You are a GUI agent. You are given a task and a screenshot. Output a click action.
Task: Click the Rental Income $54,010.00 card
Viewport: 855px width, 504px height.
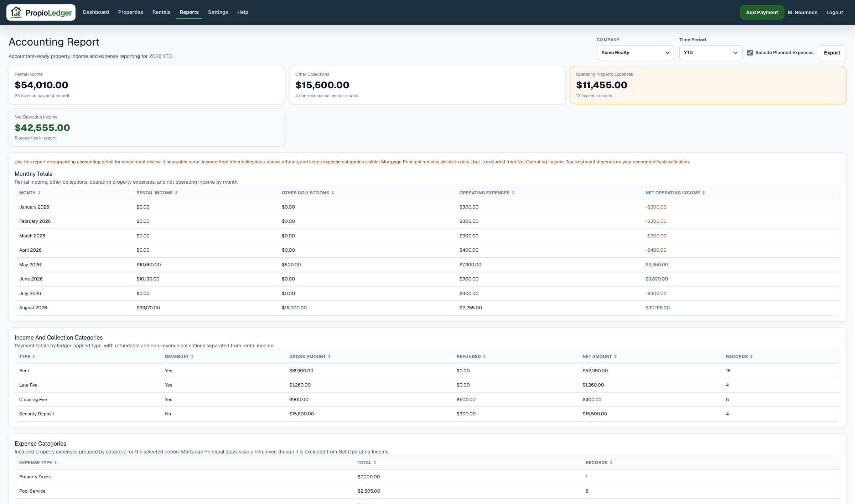147,85
